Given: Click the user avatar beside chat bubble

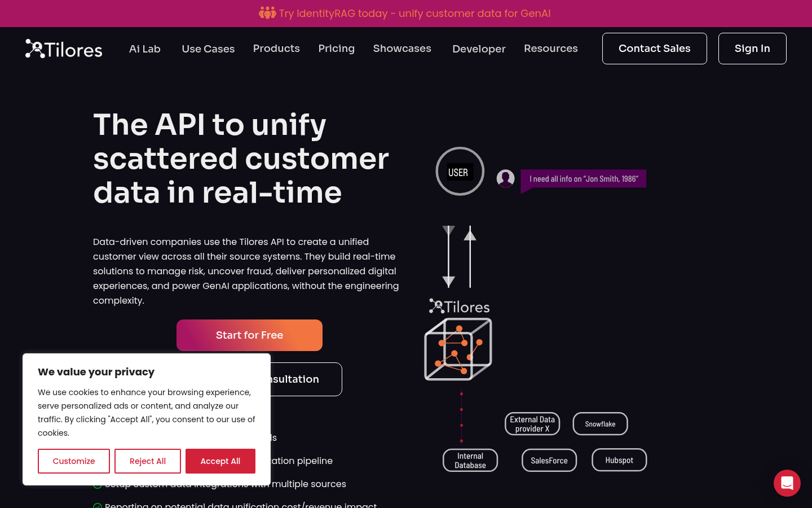Looking at the screenshot, I should (505, 178).
